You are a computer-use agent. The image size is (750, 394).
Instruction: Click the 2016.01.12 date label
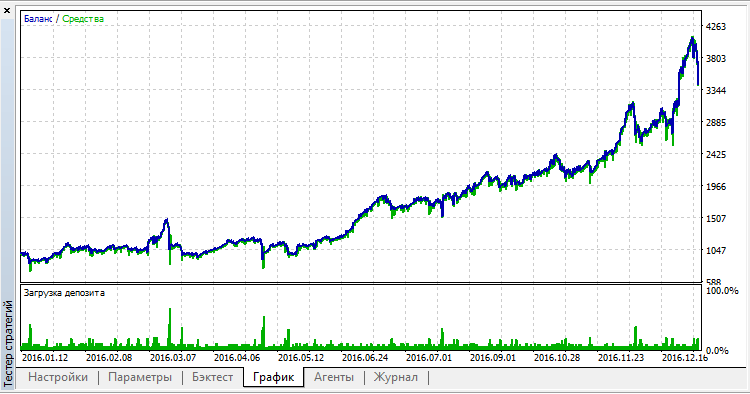(x=45, y=358)
